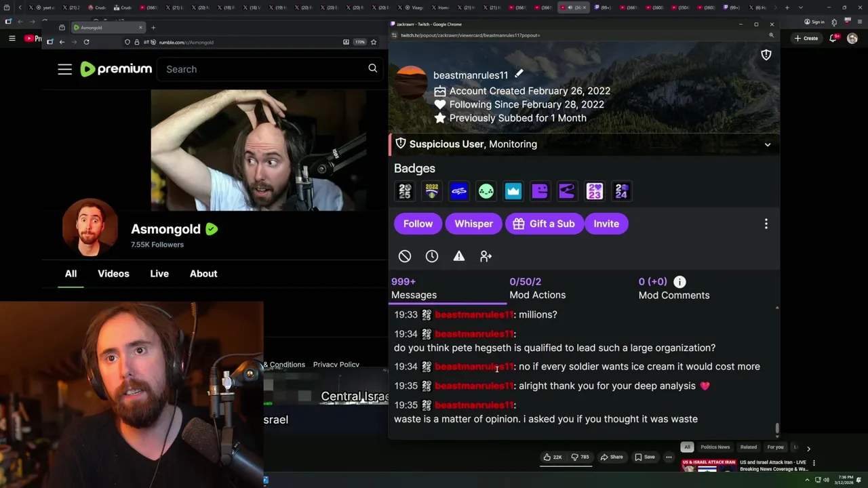Click the Follow button
This screenshot has width=868, height=488.
coord(418,224)
